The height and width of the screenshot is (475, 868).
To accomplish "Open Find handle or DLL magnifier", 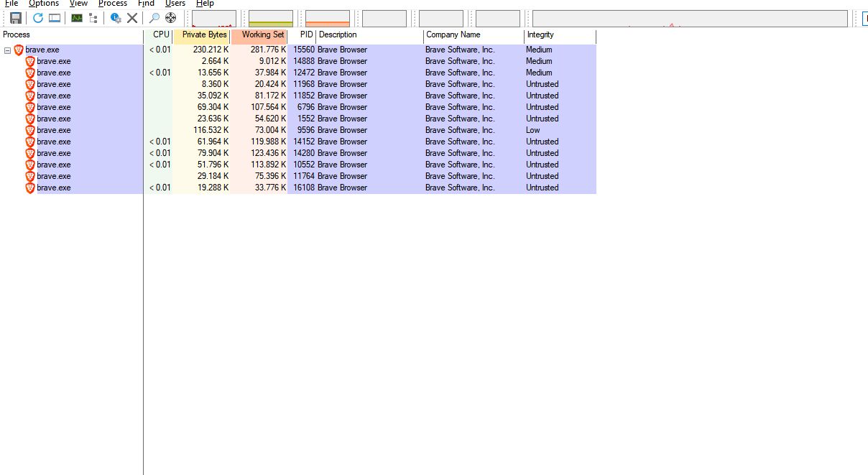I will coord(154,18).
